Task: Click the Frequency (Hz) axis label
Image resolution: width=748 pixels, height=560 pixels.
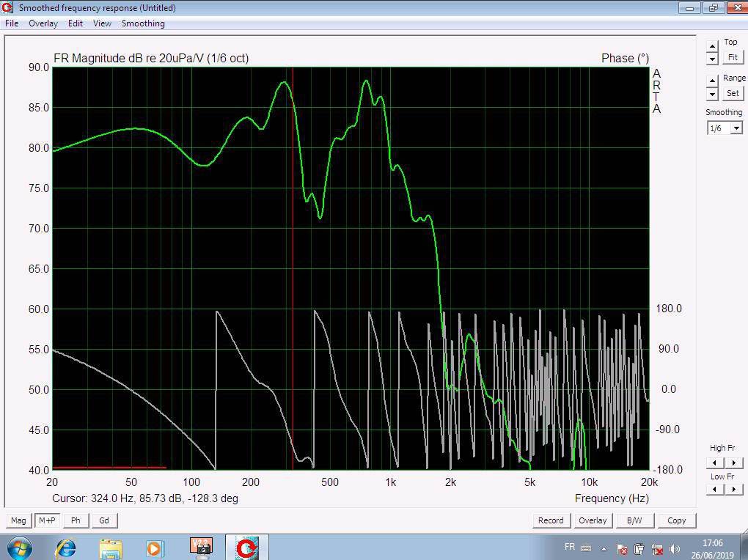Action: coord(612,498)
